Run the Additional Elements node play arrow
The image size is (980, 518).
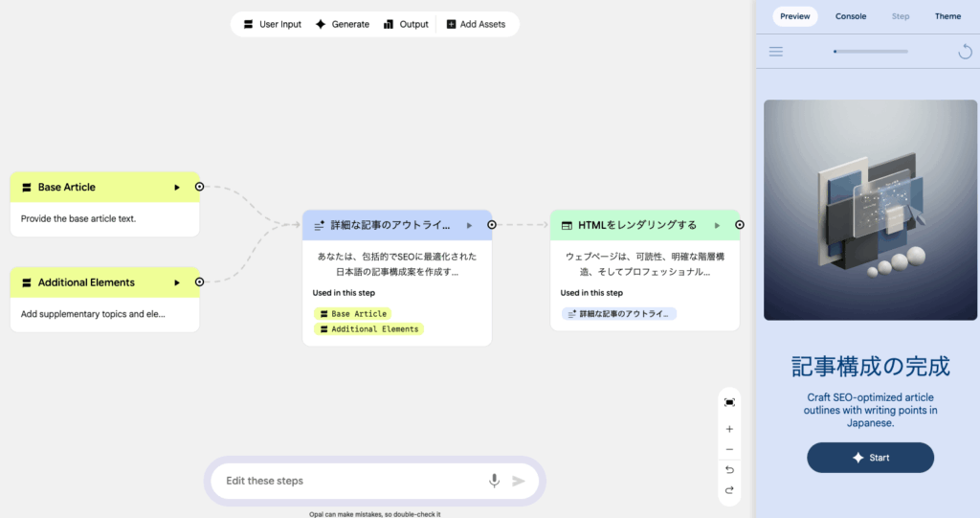[x=177, y=282]
